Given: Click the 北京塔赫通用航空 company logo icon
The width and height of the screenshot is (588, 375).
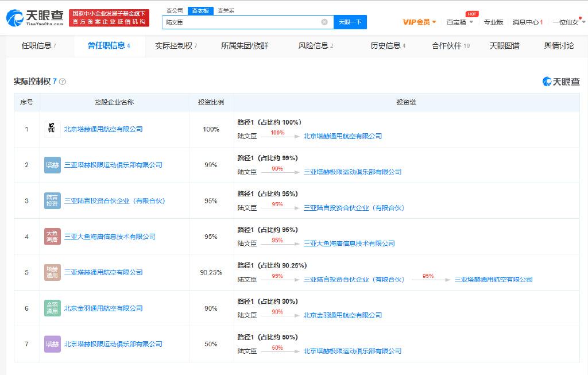Looking at the screenshot, I should click(52, 129).
